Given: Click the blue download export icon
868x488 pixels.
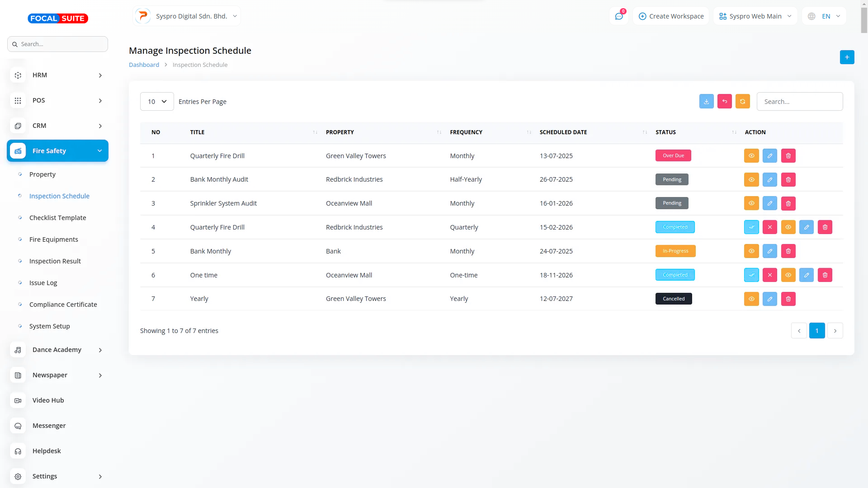Looking at the screenshot, I should pos(706,102).
